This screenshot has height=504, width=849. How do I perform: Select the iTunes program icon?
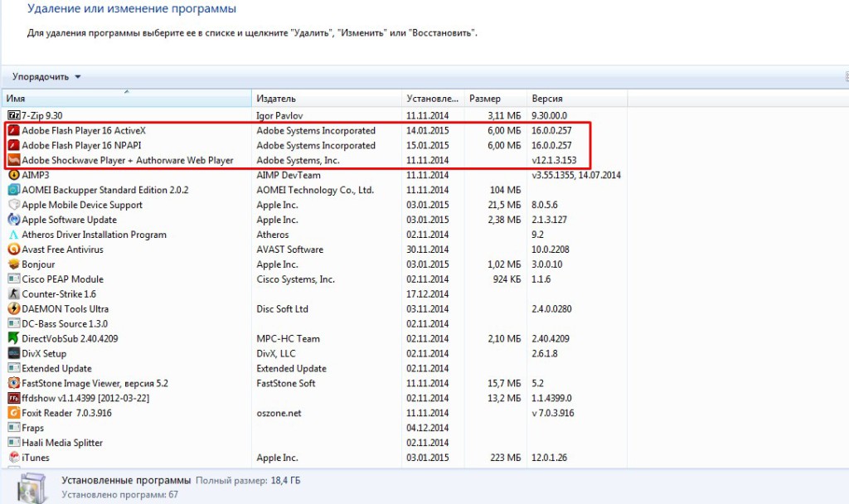coord(13,458)
